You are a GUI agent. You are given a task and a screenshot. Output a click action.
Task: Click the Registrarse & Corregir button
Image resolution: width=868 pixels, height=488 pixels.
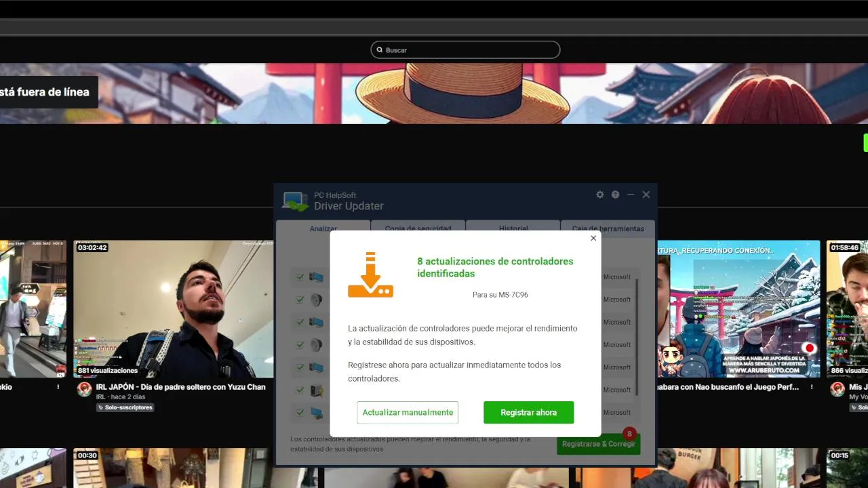[599, 444]
